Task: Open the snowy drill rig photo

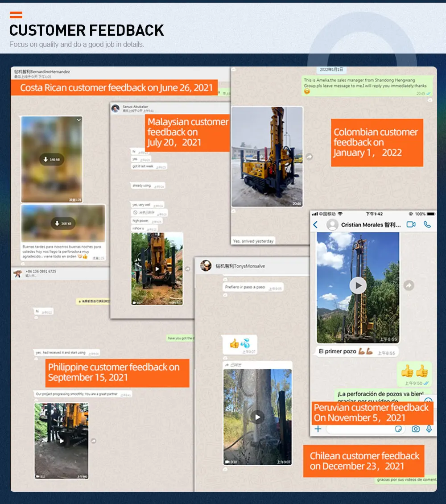Action: (267, 157)
